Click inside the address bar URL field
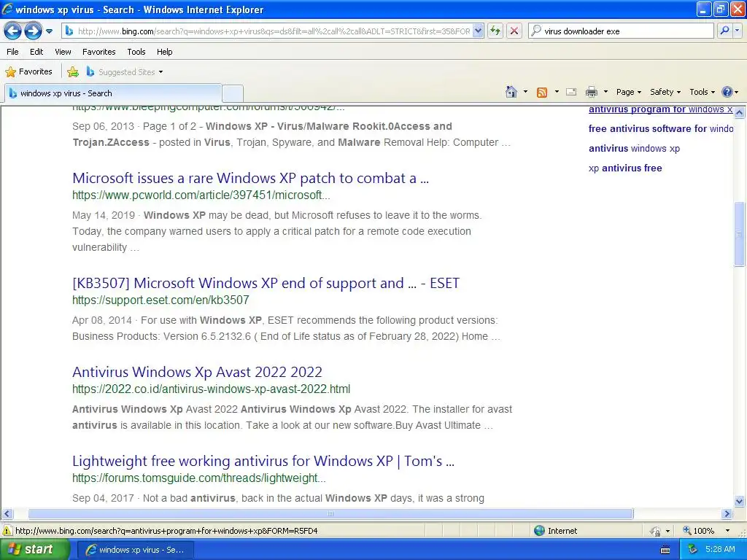Image resolution: width=747 pixels, height=560 pixels. (274, 31)
